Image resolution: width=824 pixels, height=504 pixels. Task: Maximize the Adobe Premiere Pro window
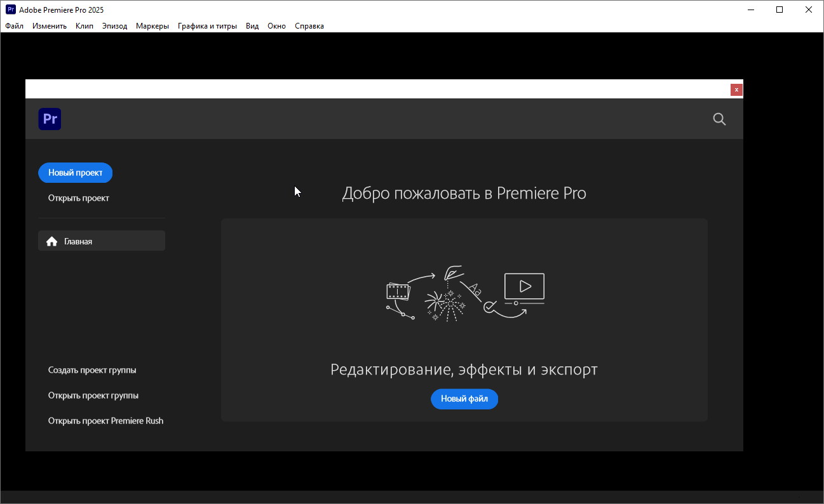[x=780, y=10]
